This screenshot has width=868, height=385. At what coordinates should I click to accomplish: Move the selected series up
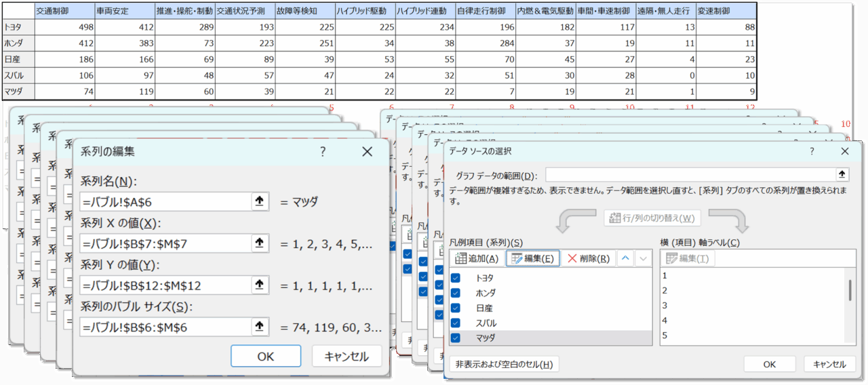coord(626,258)
